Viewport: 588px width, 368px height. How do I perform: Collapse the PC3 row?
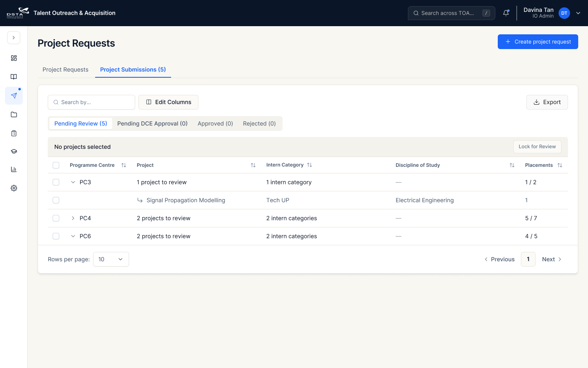[73, 182]
